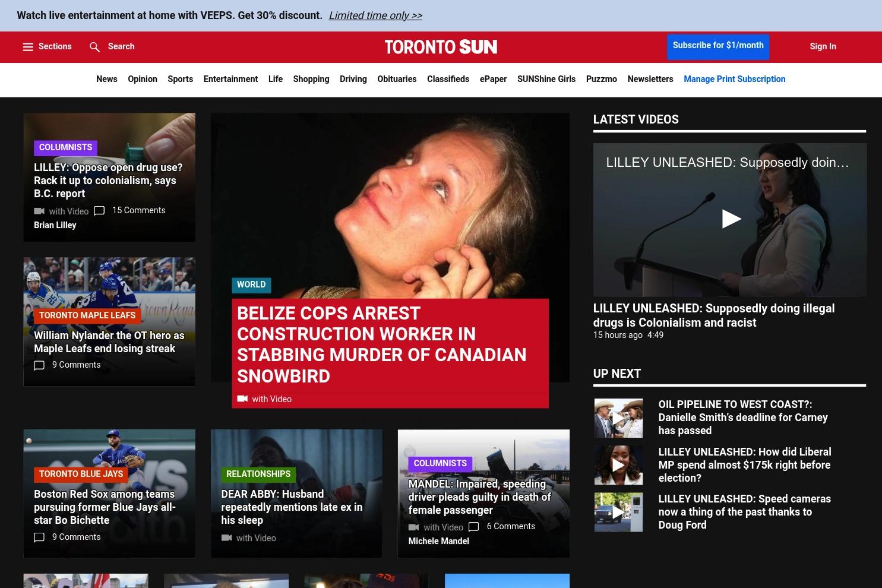Viewport: 882px width, 588px height.
Task: Click comment icon beside 15 Comments
Action: point(99,211)
